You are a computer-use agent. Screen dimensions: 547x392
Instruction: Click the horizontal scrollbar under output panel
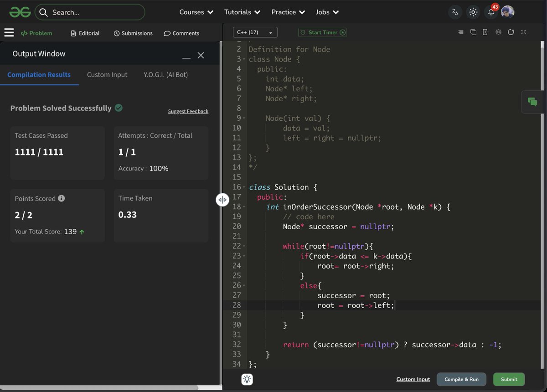(99, 387)
